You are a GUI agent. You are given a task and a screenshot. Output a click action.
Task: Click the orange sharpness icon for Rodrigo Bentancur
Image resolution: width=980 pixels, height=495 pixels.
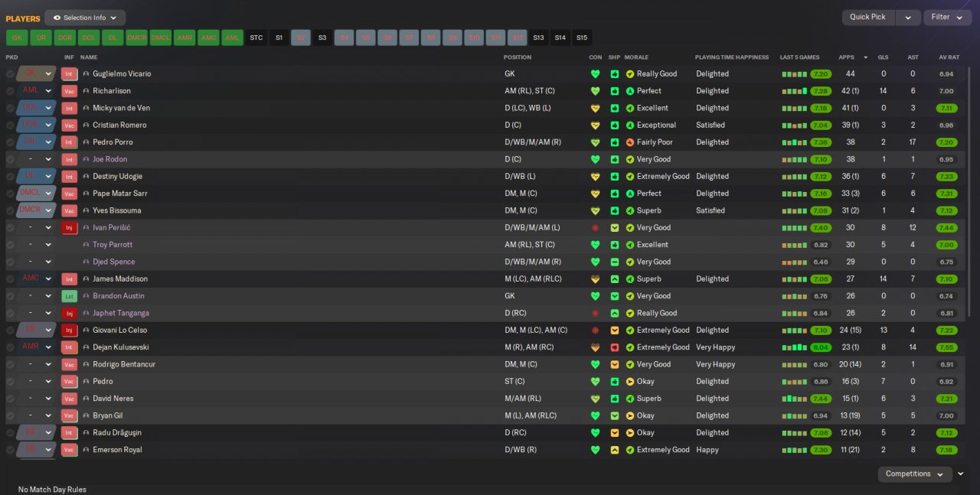point(614,364)
